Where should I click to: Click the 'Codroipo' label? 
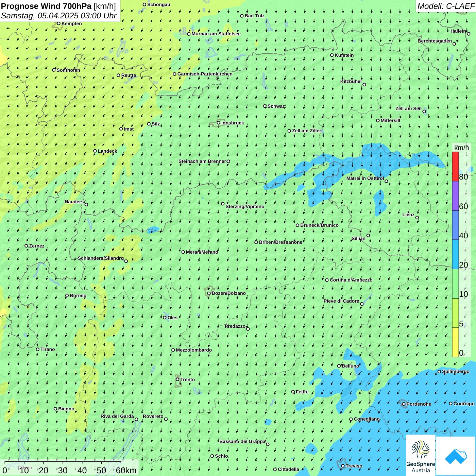(x=464, y=404)
